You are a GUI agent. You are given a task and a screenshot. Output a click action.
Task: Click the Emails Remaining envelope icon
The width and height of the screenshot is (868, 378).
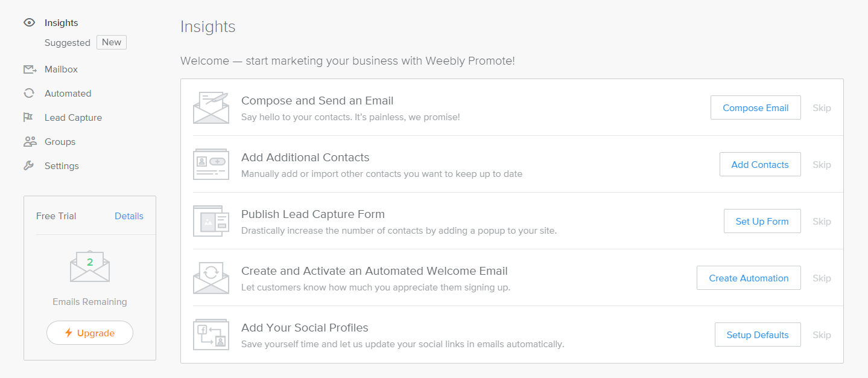click(x=90, y=266)
